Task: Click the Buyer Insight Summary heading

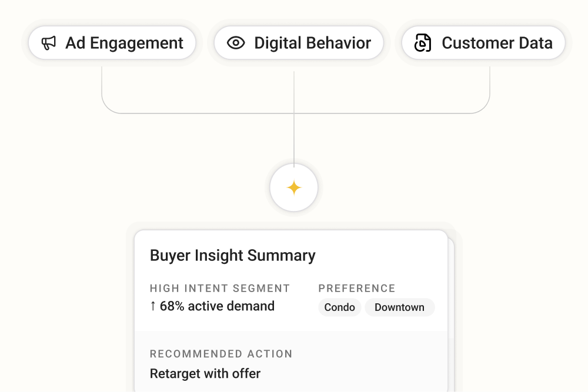Action: 232,256
